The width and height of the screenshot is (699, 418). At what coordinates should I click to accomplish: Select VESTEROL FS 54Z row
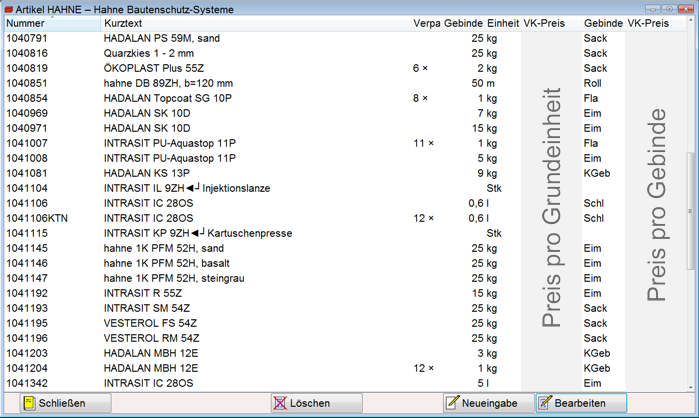pyautogui.click(x=345, y=324)
